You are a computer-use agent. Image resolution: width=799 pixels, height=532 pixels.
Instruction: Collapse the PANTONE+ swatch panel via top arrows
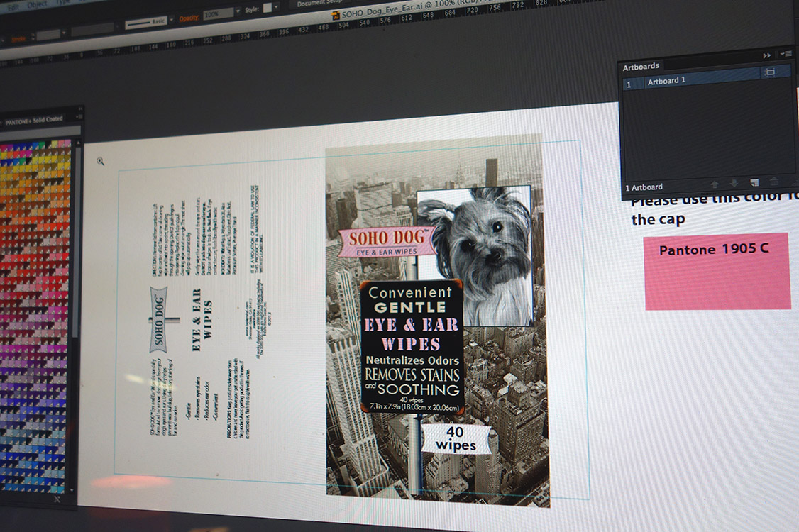pos(79,109)
